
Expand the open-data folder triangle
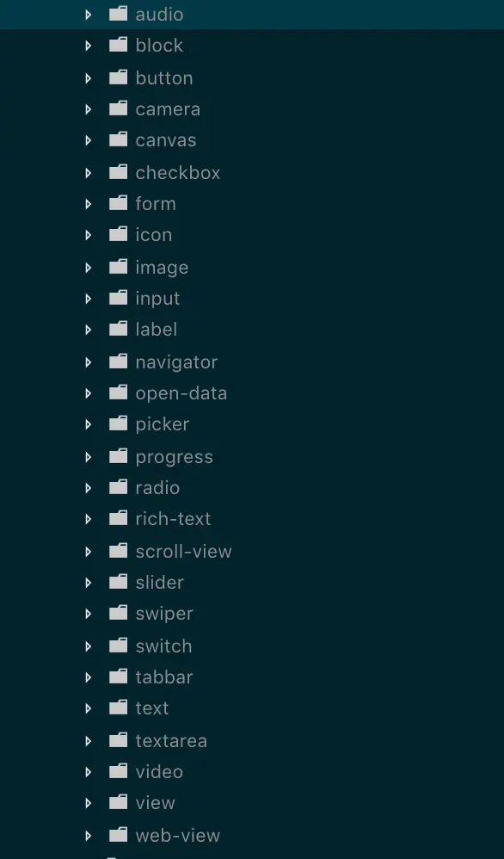(88, 393)
